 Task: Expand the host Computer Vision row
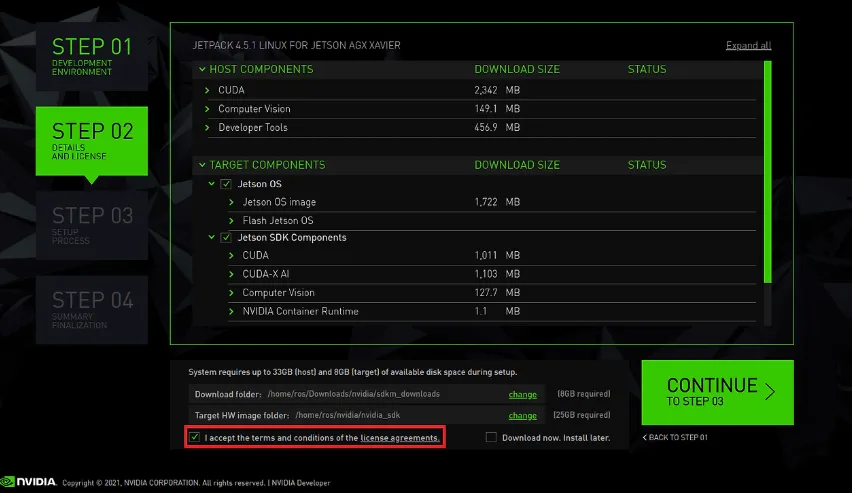click(x=207, y=109)
